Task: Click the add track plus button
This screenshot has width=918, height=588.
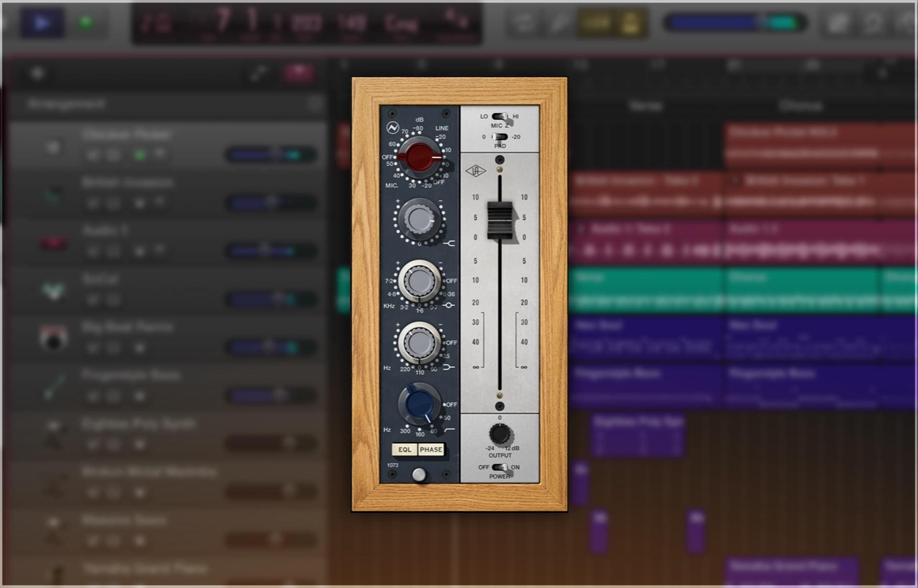Action: click(37, 73)
